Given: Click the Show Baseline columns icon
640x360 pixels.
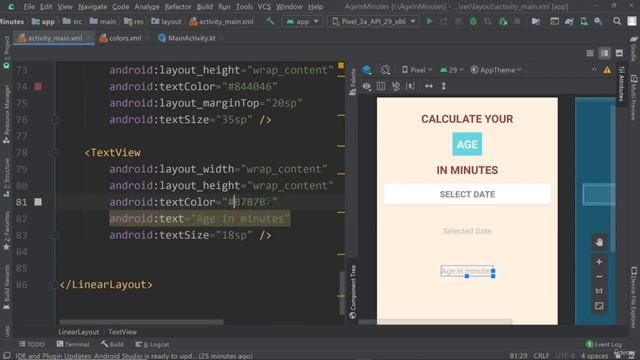Looking at the screenshot, I should (381, 86).
